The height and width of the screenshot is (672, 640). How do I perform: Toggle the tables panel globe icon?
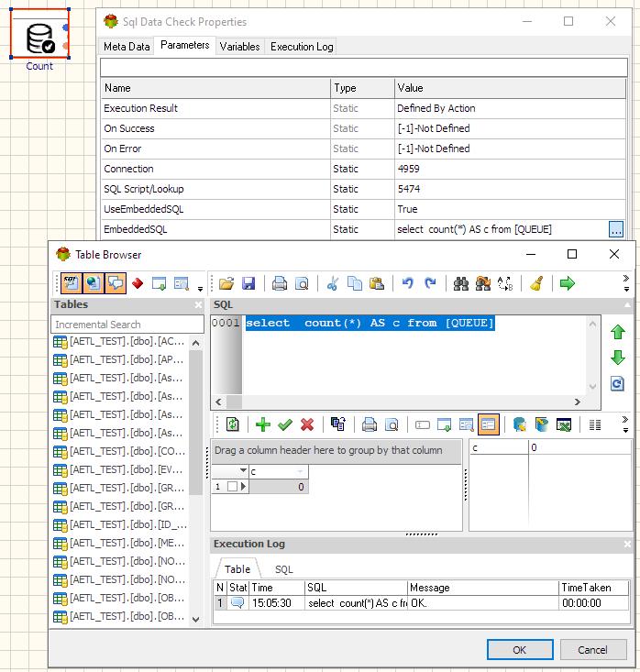[94, 283]
